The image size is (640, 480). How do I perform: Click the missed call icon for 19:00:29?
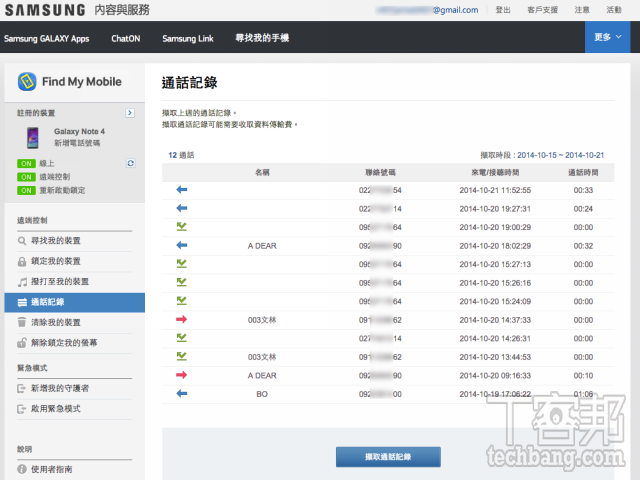pos(182,227)
